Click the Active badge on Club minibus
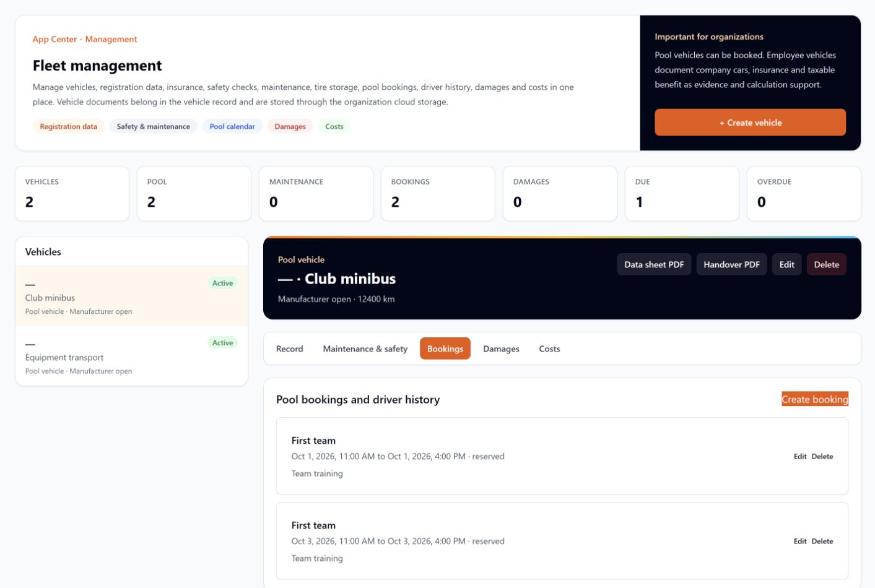This screenshot has height=588, width=875. tap(222, 283)
